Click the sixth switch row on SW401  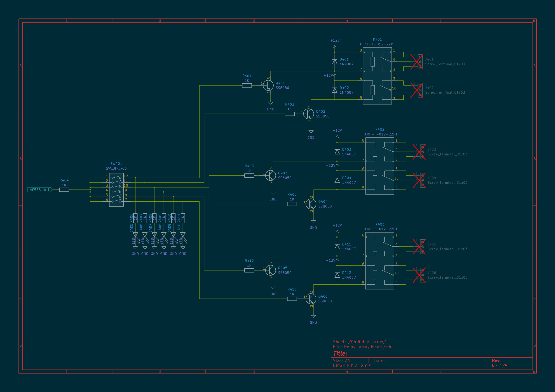click(116, 201)
